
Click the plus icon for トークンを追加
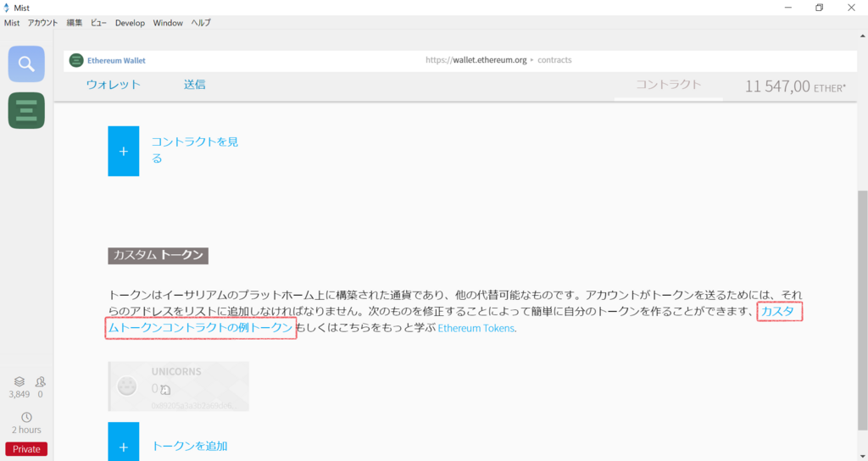tap(124, 442)
